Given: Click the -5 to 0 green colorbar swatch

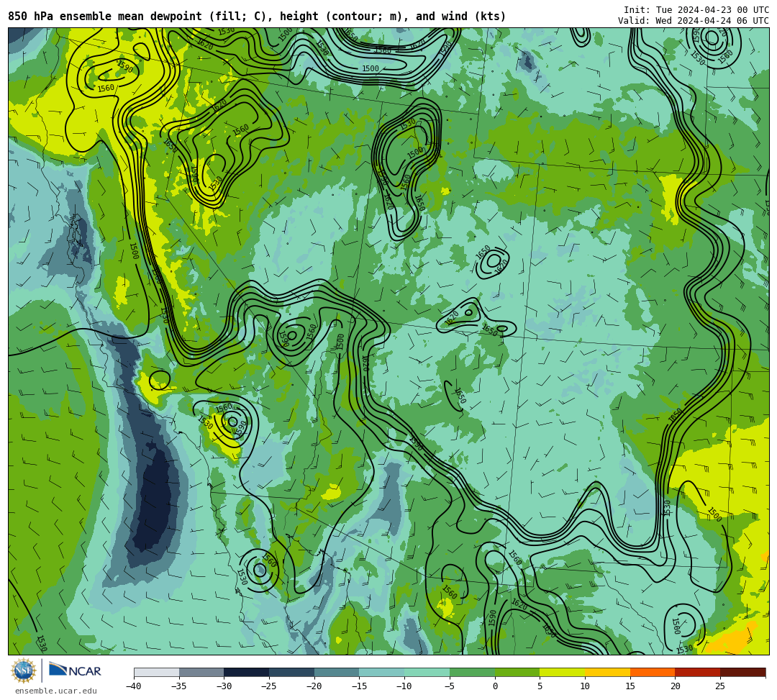Looking at the screenshot, I should point(472,672).
